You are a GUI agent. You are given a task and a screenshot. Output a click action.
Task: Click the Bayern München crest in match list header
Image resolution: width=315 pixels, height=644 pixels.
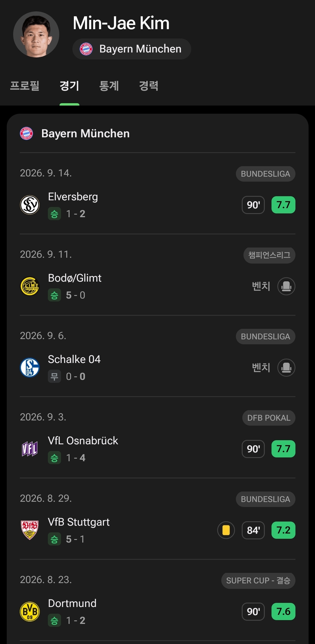pyautogui.click(x=27, y=134)
